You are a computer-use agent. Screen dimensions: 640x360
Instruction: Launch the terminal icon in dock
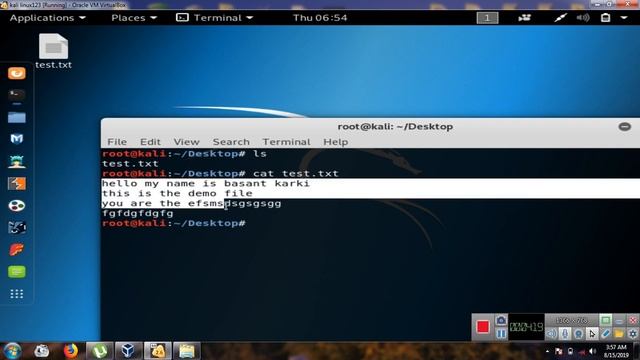pyautogui.click(x=17, y=95)
